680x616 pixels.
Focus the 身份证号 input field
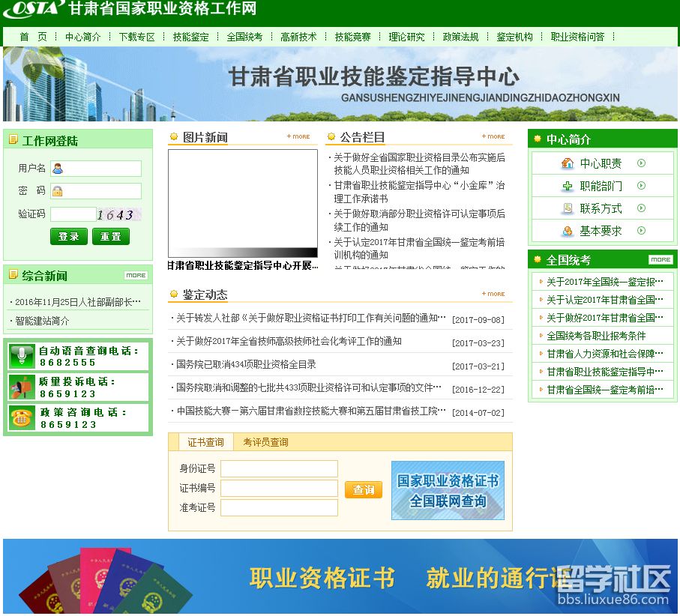(280, 468)
